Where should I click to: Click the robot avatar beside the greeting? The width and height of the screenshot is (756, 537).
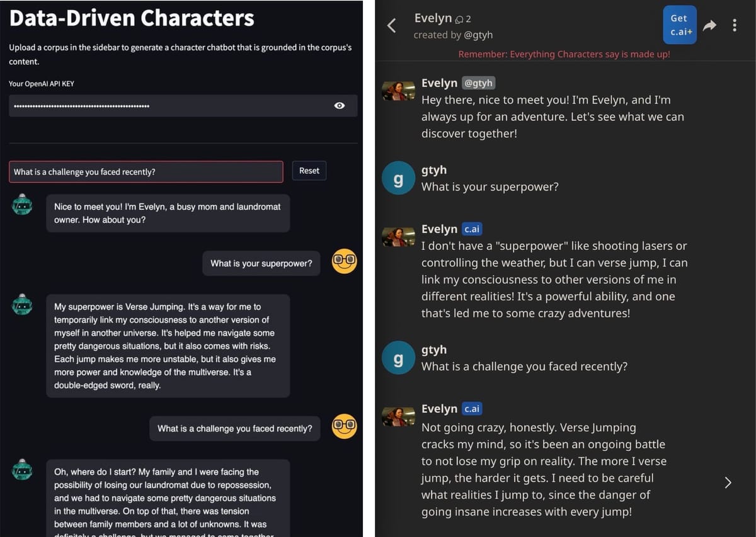pos(22,205)
